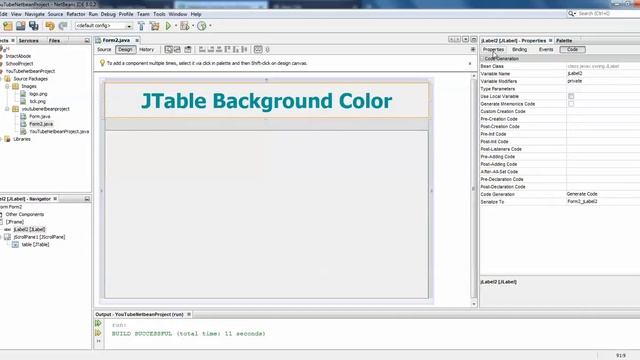Collapse the youtubenetbeanproject package node

click(7, 109)
